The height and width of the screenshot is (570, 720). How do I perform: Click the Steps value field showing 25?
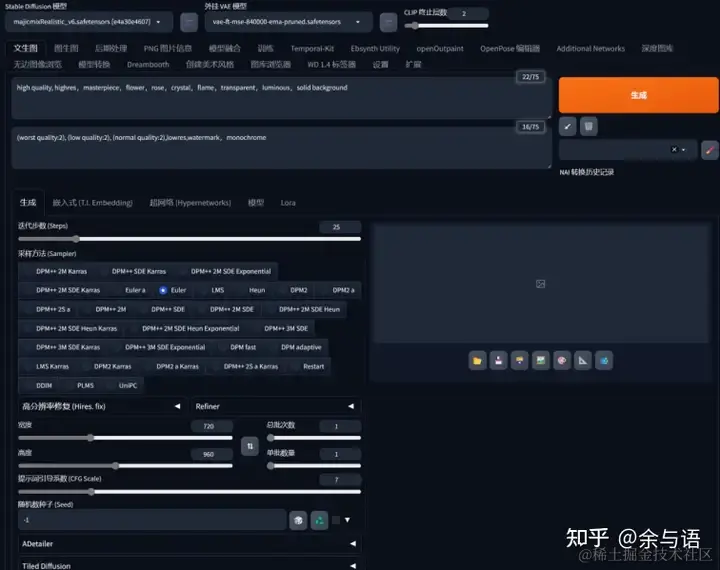click(340, 227)
